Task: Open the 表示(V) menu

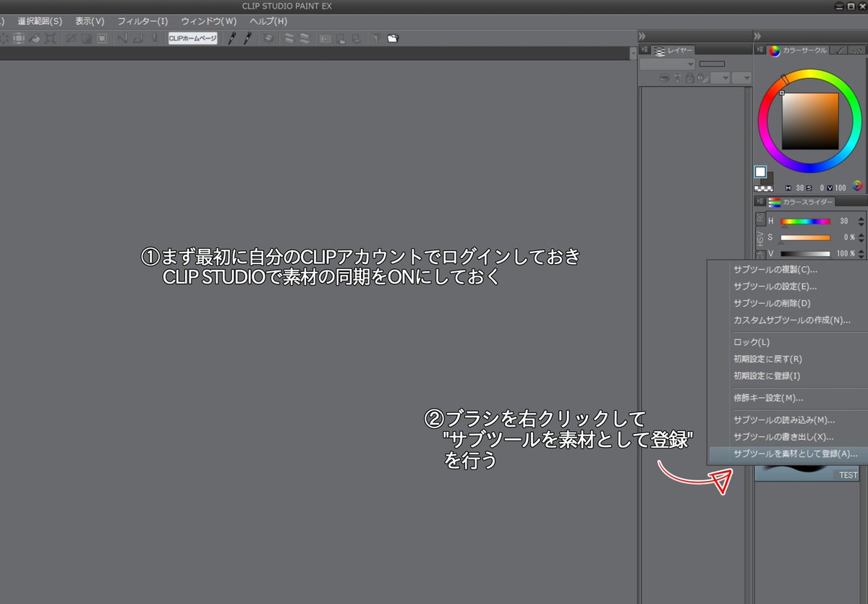Action: click(x=90, y=21)
